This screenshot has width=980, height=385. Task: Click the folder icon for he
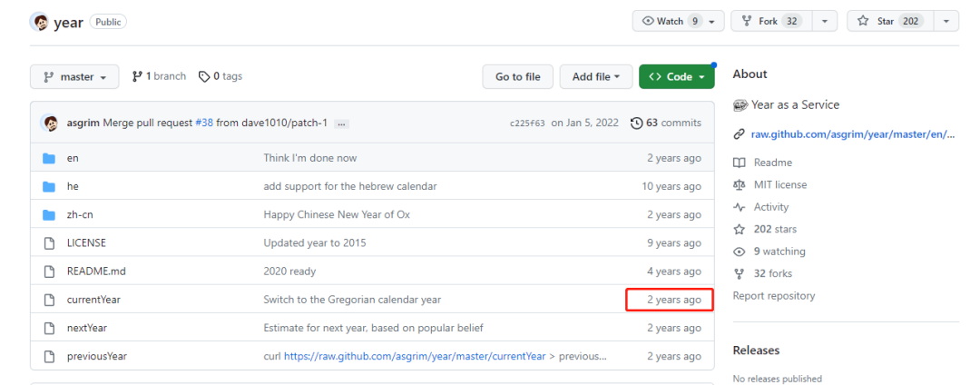click(49, 186)
